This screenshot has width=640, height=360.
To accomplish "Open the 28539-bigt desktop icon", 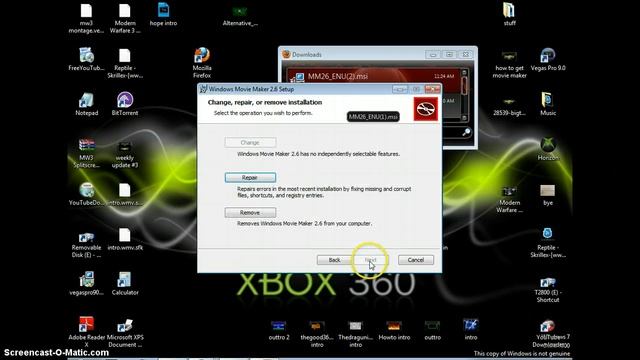I will point(509,101).
